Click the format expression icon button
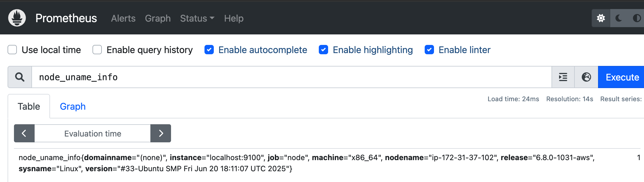Viewport: 644px width, 182px height. tap(563, 77)
